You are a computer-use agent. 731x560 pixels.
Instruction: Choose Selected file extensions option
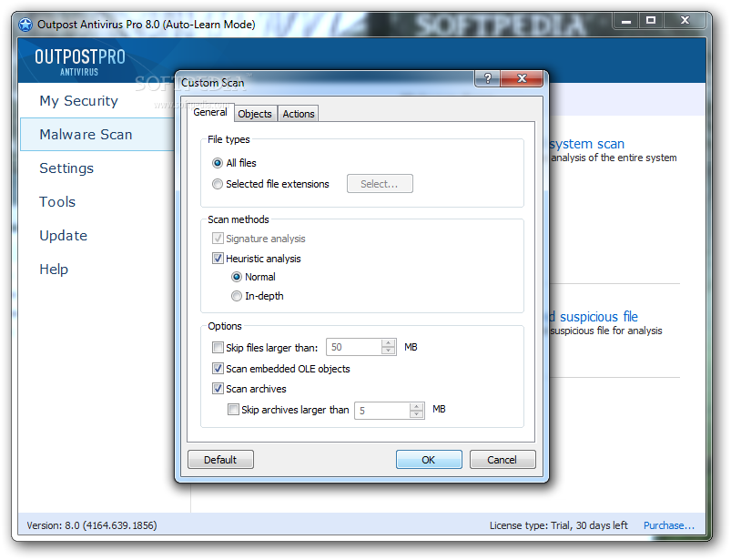point(218,184)
